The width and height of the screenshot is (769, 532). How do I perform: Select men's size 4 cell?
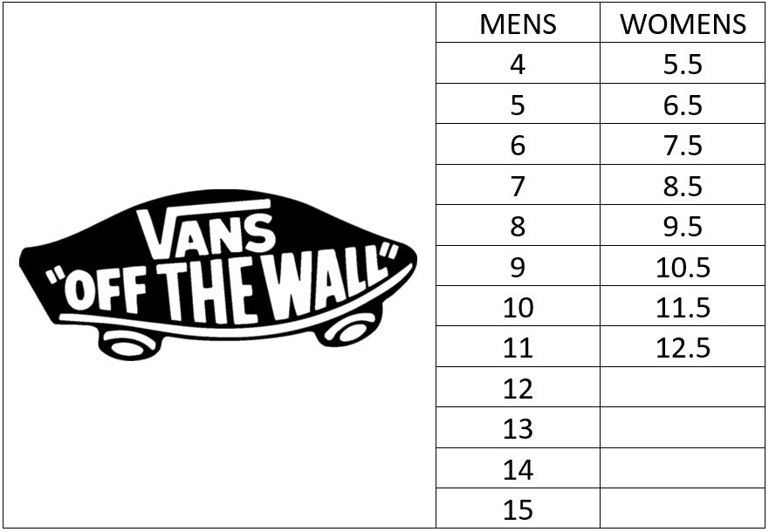pos(518,65)
